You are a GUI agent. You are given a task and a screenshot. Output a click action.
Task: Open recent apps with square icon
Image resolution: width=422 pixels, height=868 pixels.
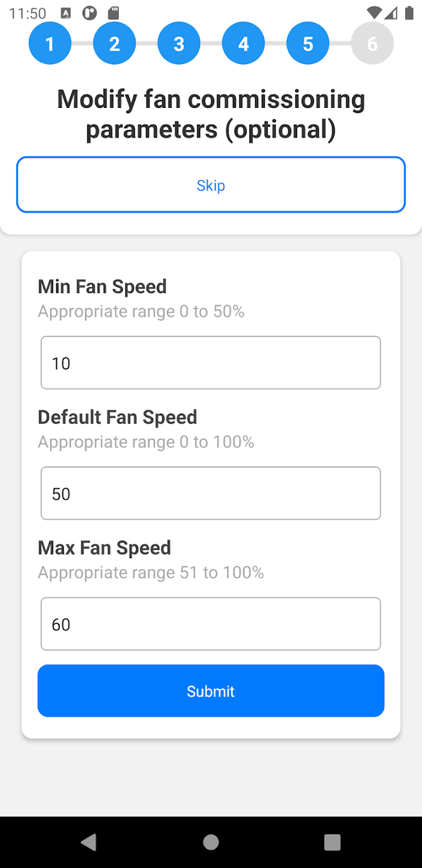point(332,842)
